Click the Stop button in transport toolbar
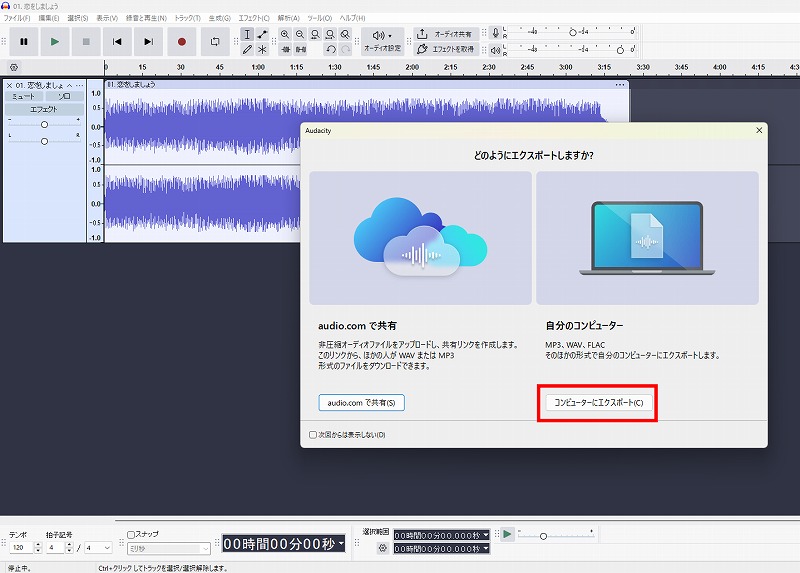The height and width of the screenshot is (573, 800). (86, 42)
